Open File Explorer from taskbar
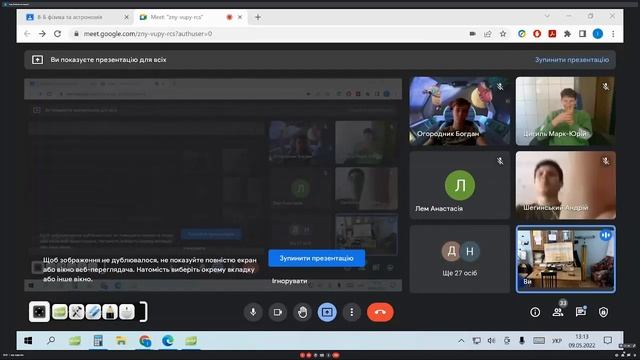 pos(121,340)
